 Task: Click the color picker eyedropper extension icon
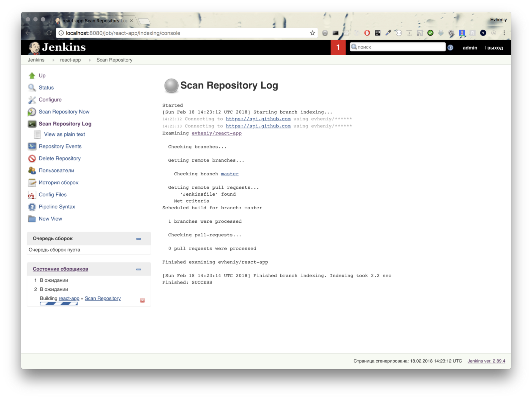[388, 33]
